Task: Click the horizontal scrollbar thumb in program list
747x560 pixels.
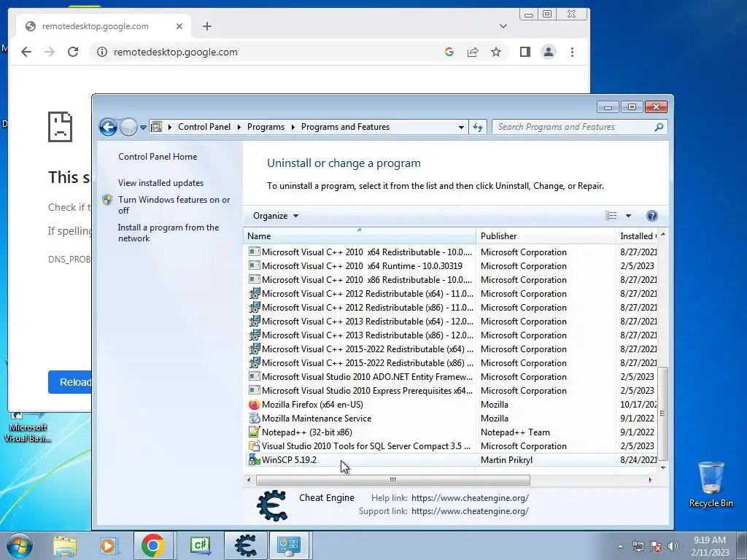Action: click(x=393, y=480)
